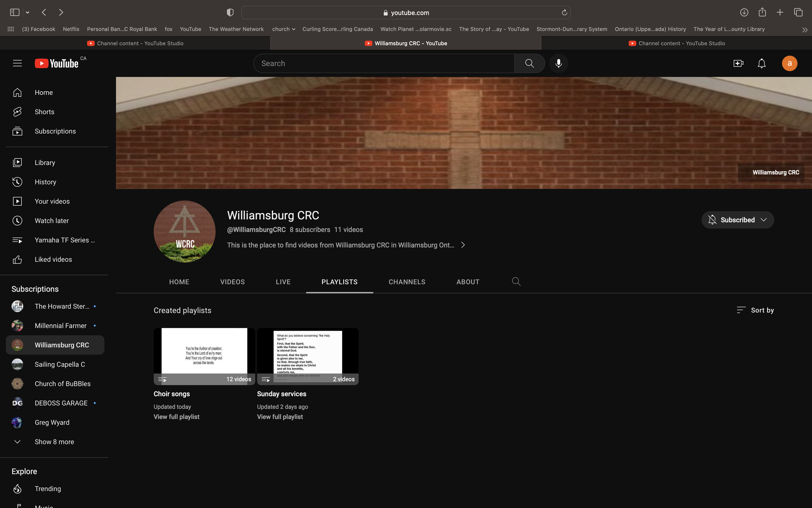Click the search magnifier button
812x508 pixels.
point(529,63)
